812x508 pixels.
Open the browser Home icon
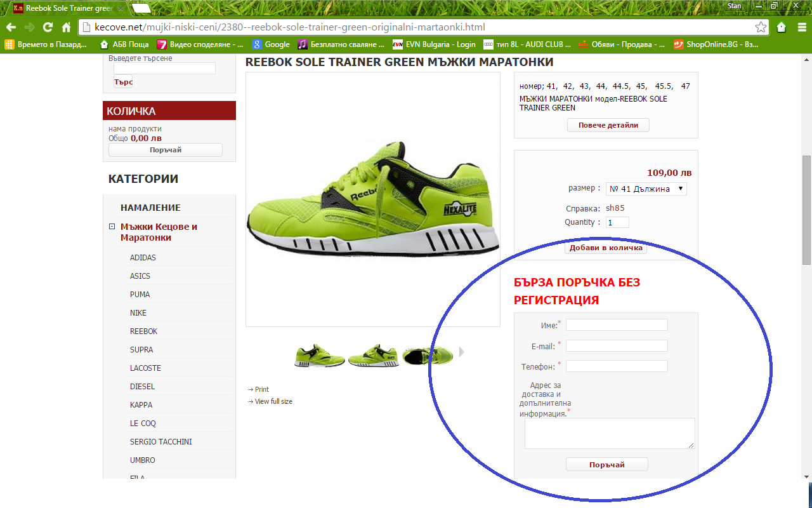(x=66, y=27)
